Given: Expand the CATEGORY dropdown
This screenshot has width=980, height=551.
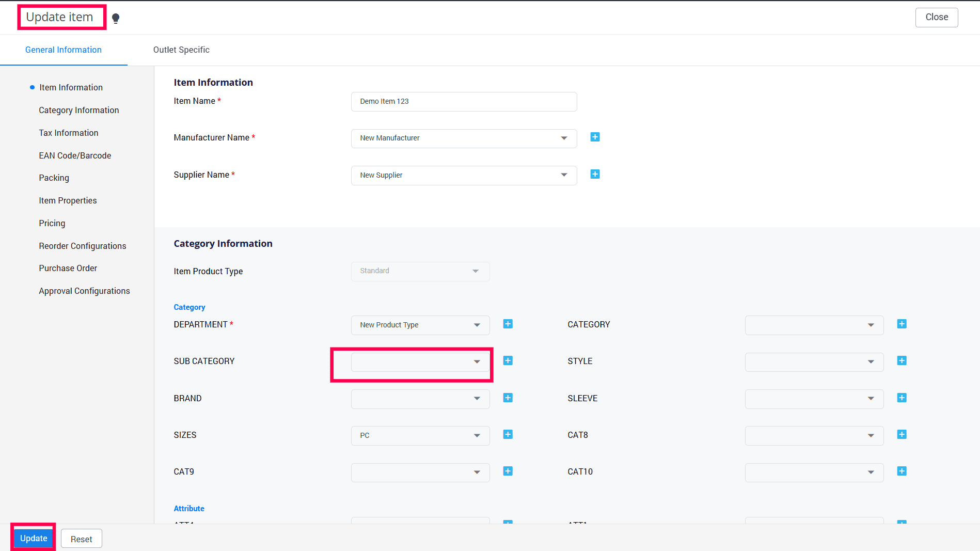Looking at the screenshot, I should 814,325.
